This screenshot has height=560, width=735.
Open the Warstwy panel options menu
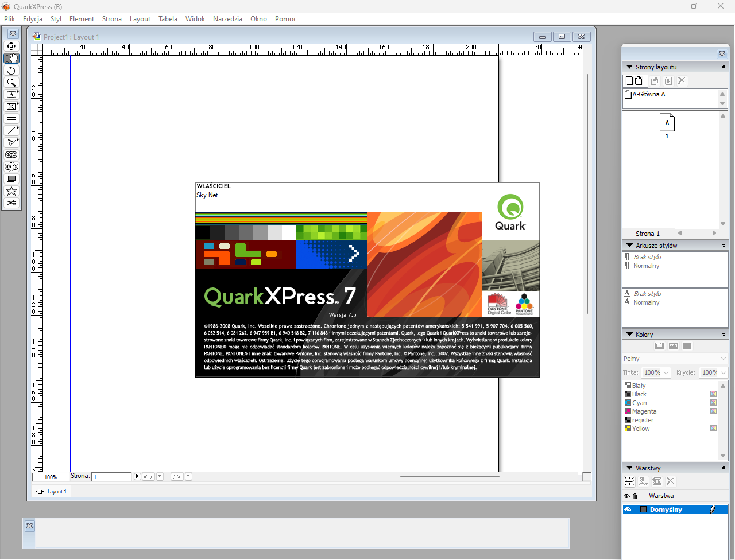click(724, 468)
